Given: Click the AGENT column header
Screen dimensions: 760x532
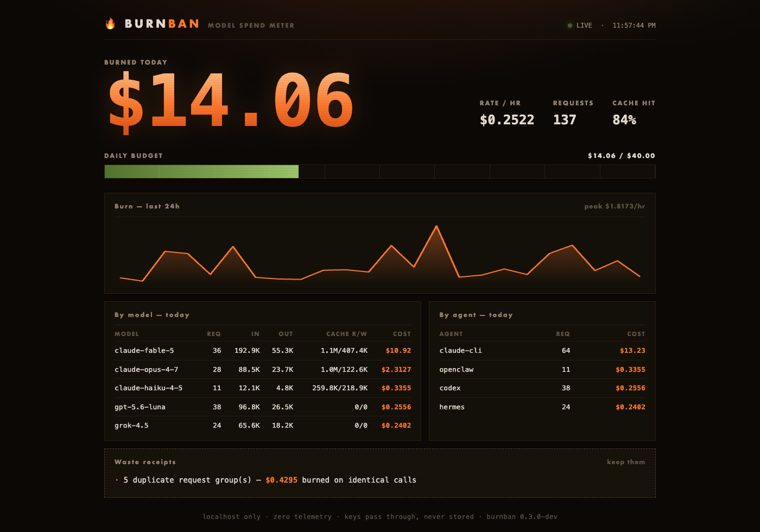Looking at the screenshot, I should (x=451, y=334).
